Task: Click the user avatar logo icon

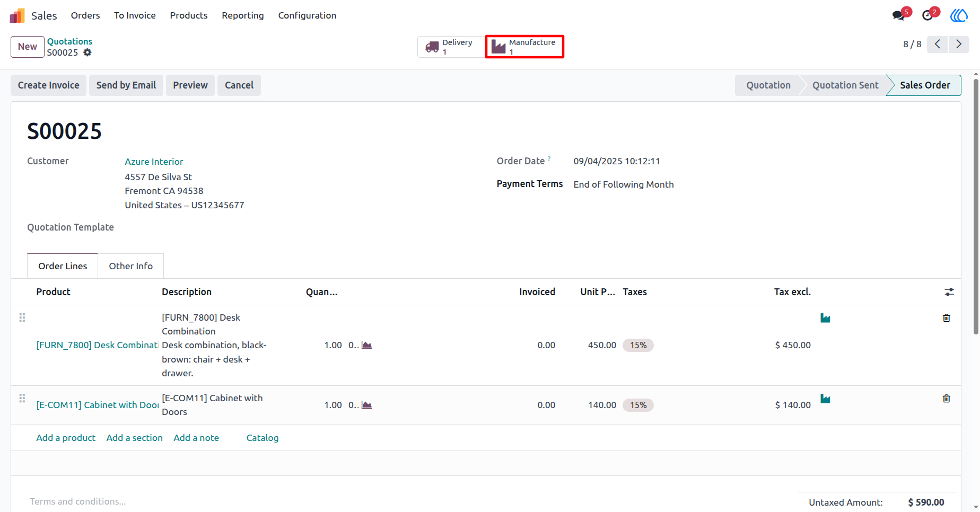Action: click(959, 15)
